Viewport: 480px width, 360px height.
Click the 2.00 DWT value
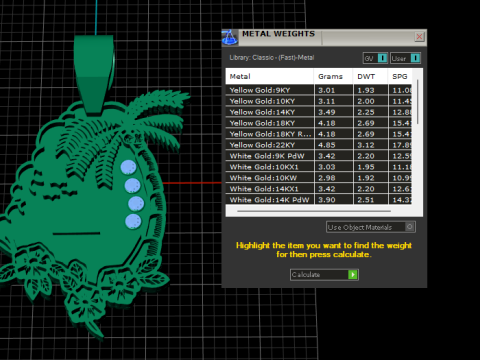coord(366,101)
